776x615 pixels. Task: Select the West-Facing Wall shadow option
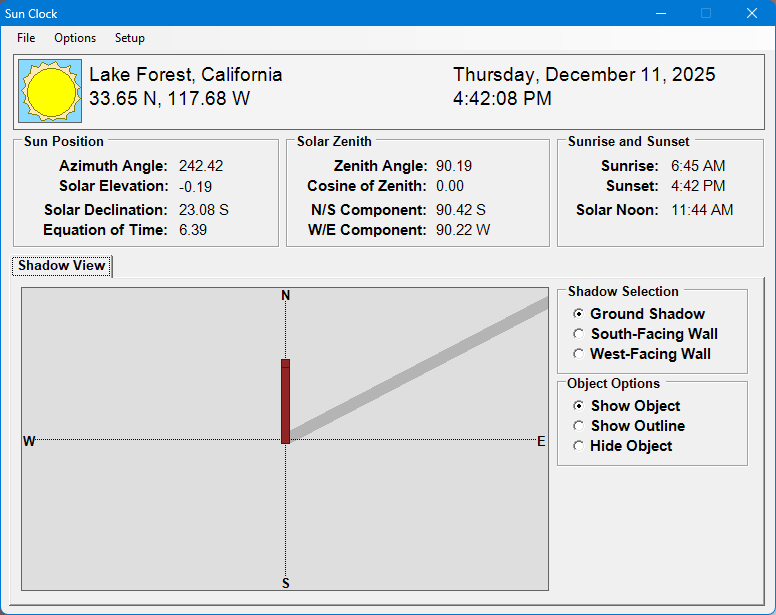click(579, 354)
